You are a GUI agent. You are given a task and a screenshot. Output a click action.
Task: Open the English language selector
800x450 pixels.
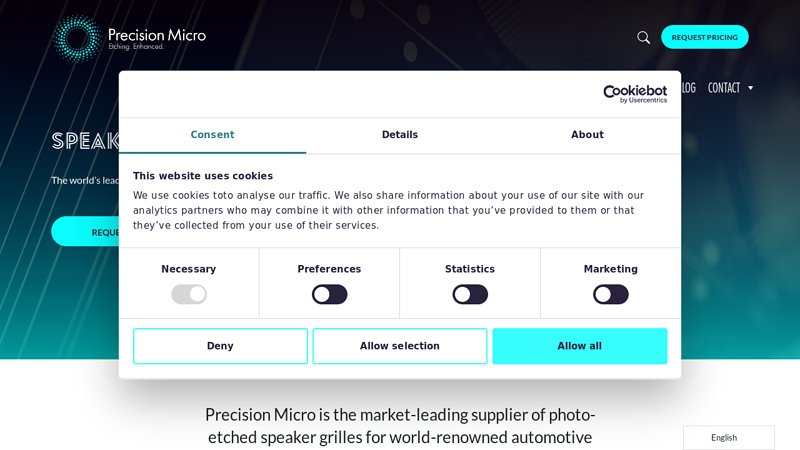[728, 437]
